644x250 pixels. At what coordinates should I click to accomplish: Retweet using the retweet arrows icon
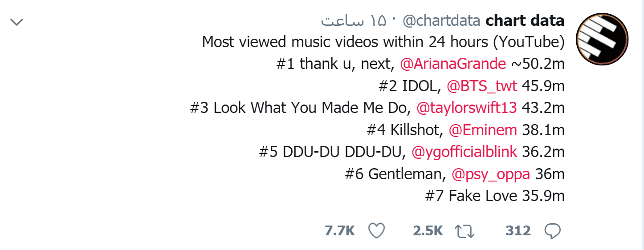465,230
